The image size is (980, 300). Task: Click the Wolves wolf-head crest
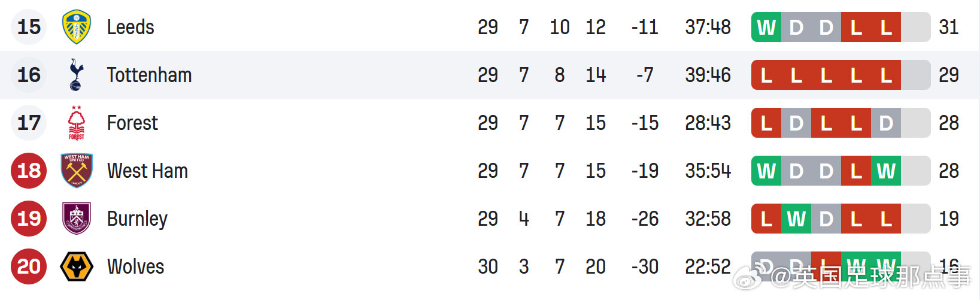tap(77, 266)
